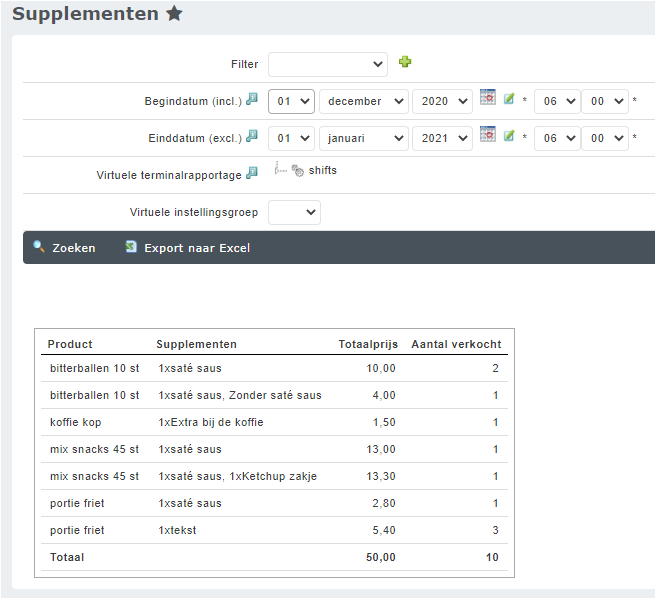656x599 pixels.
Task: Click edit icon next to Begindatum calendar
Action: pyautogui.click(x=509, y=99)
